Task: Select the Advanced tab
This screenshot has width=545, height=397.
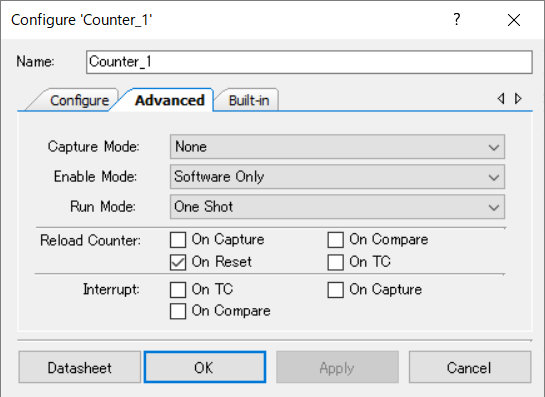Action: coord(170,100)
